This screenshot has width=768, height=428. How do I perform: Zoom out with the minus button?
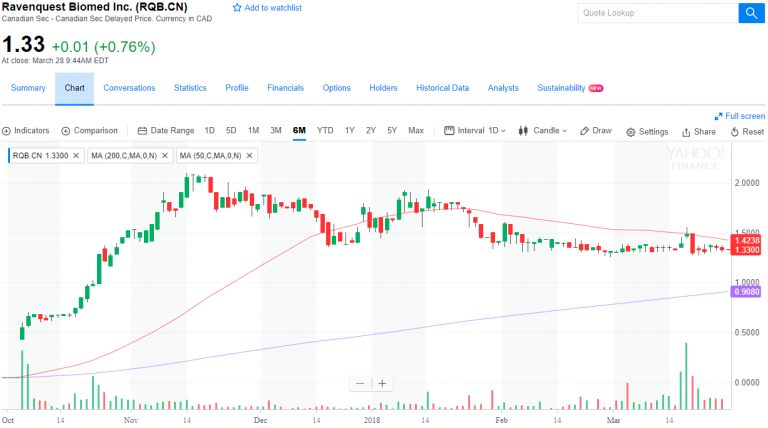tap(360, 383)
